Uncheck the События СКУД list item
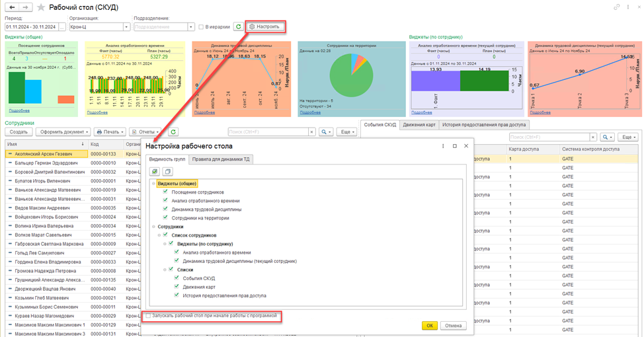644x337 pixels. click(177, 278)
